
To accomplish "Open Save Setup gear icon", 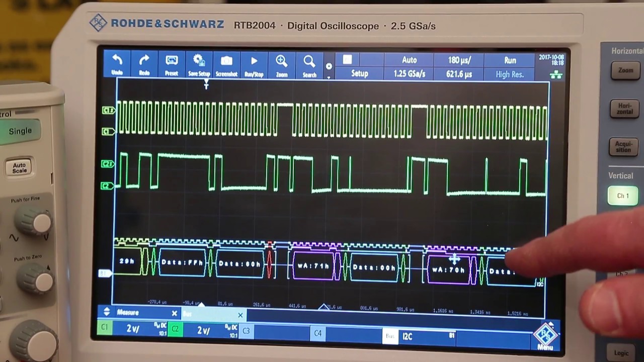I will (199, 60).
